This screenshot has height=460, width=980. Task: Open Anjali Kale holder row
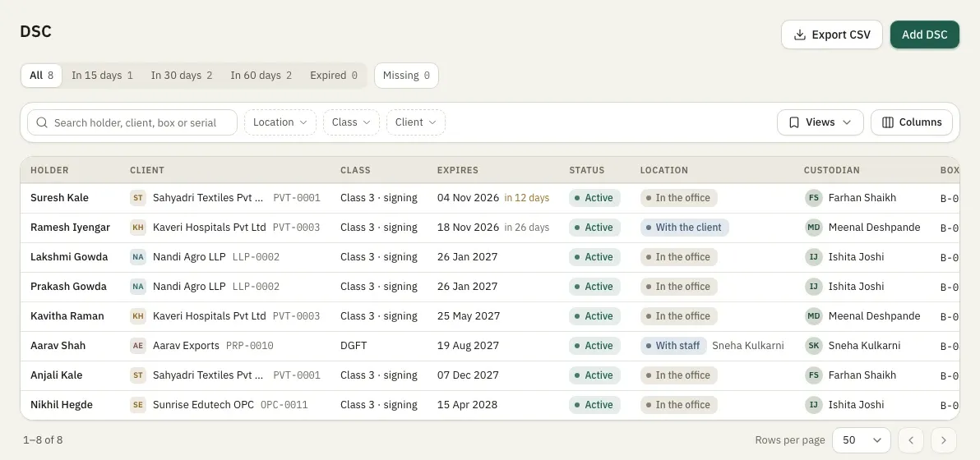point(56,375)
